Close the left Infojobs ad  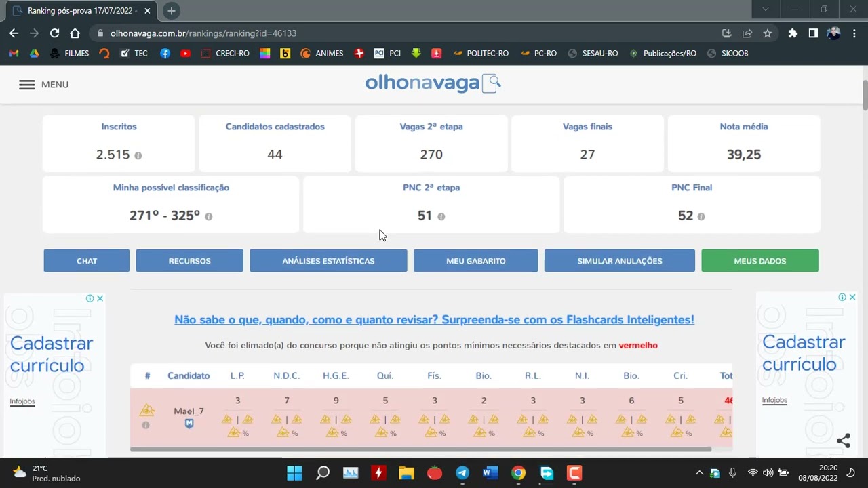point(100,298)
